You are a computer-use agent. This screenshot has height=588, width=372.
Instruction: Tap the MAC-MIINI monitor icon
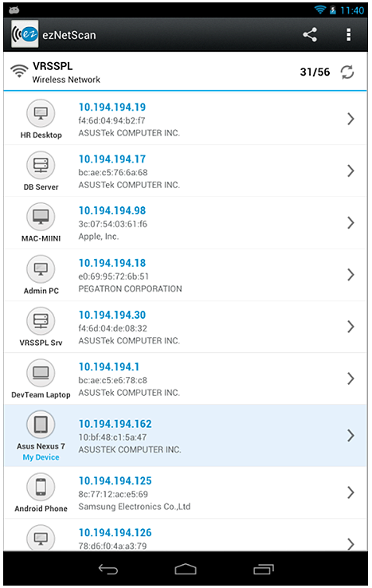41,217
